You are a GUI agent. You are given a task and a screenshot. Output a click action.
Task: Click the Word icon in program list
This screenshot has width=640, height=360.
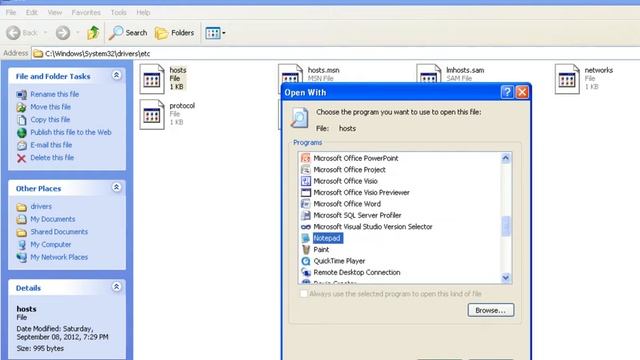(x=306, y=204)
